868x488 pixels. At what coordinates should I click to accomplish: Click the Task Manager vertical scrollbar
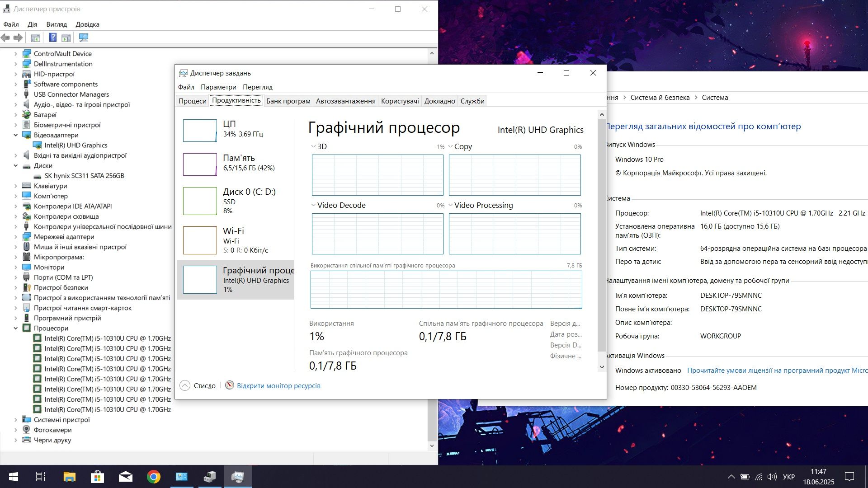click(602, 235)
